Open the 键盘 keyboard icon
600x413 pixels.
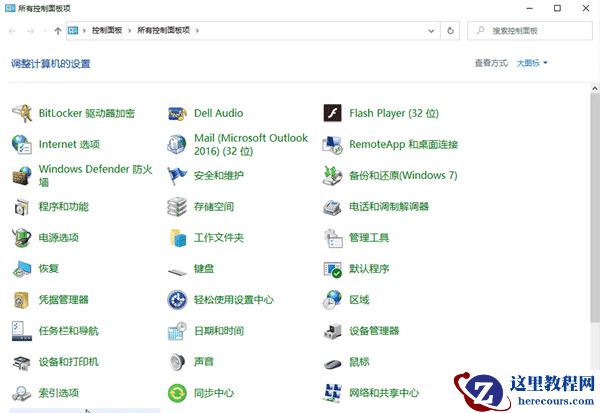177,272
